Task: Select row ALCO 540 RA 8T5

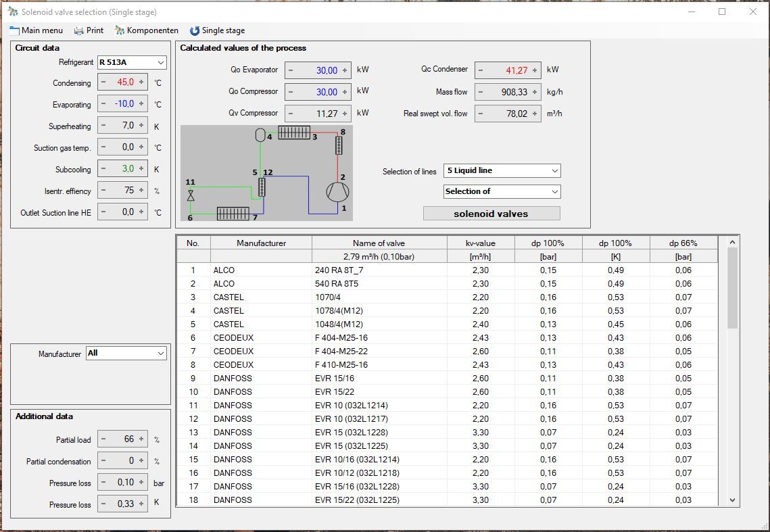Action: point(447,284)
